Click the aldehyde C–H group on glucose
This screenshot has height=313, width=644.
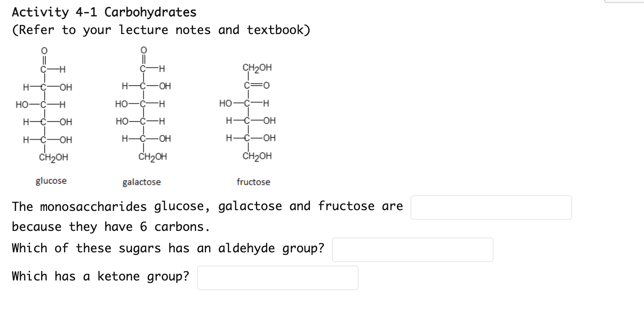point(52,69)
